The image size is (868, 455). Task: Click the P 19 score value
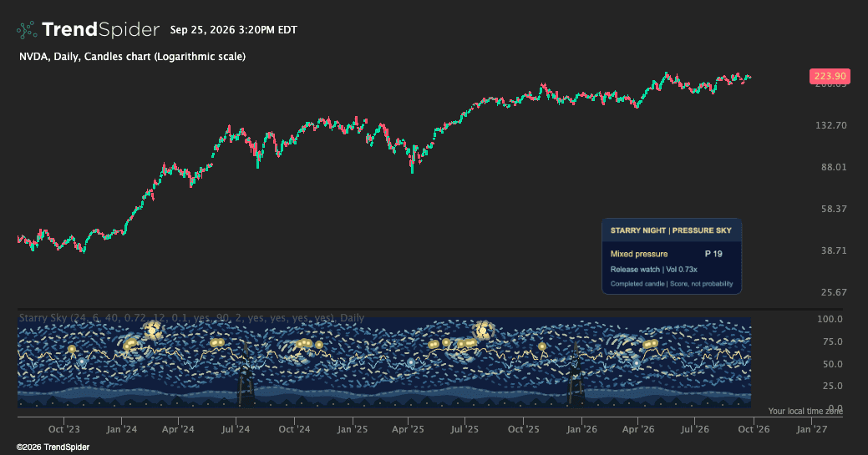713,254
